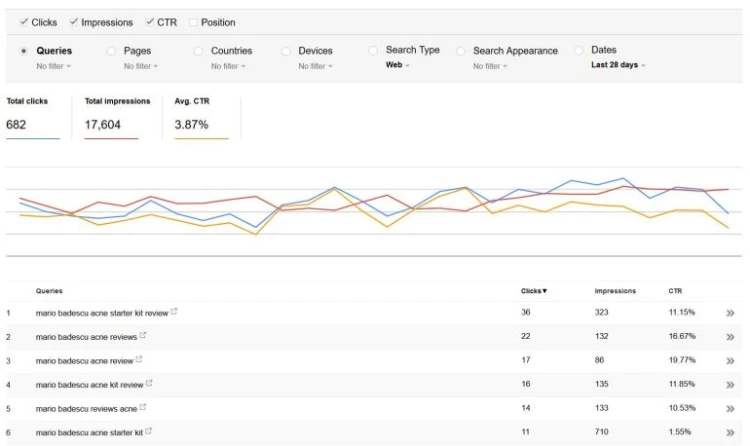This screenshot has height=446, width=750.
Task: Click the 'mario badescu acne review' query link
Action: point(83,360)
